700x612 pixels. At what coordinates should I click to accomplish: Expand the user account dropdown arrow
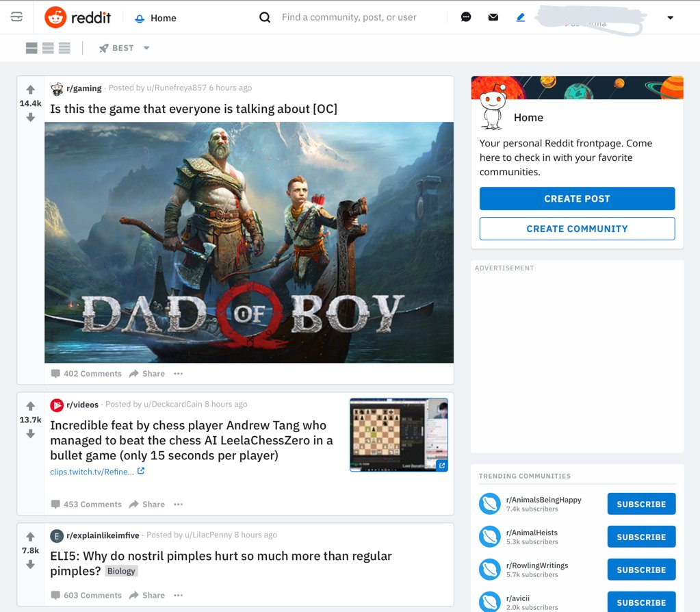(x=670, y=18)
